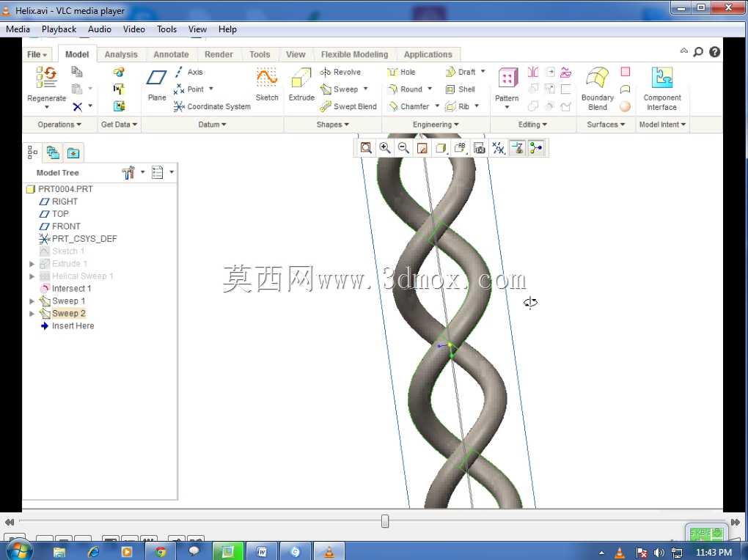
Task: Switch to the Flexible Modeling tab
Action: (354, 54)
